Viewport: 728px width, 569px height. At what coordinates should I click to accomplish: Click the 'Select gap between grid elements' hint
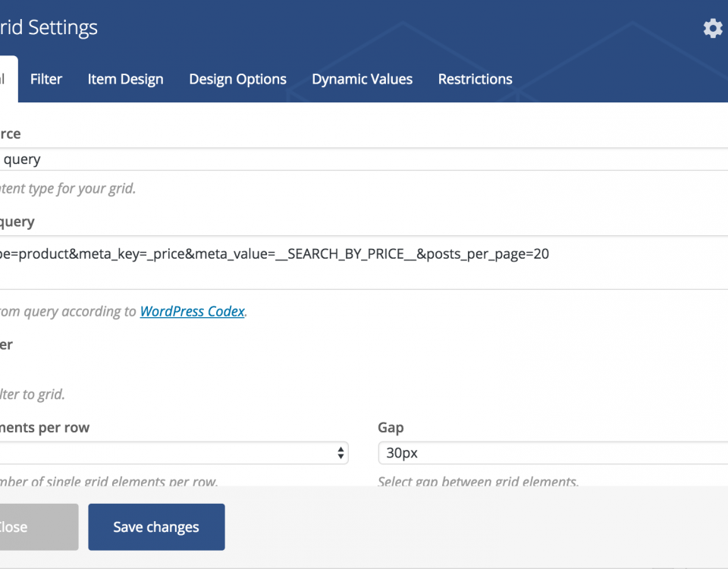click(478, 481)
